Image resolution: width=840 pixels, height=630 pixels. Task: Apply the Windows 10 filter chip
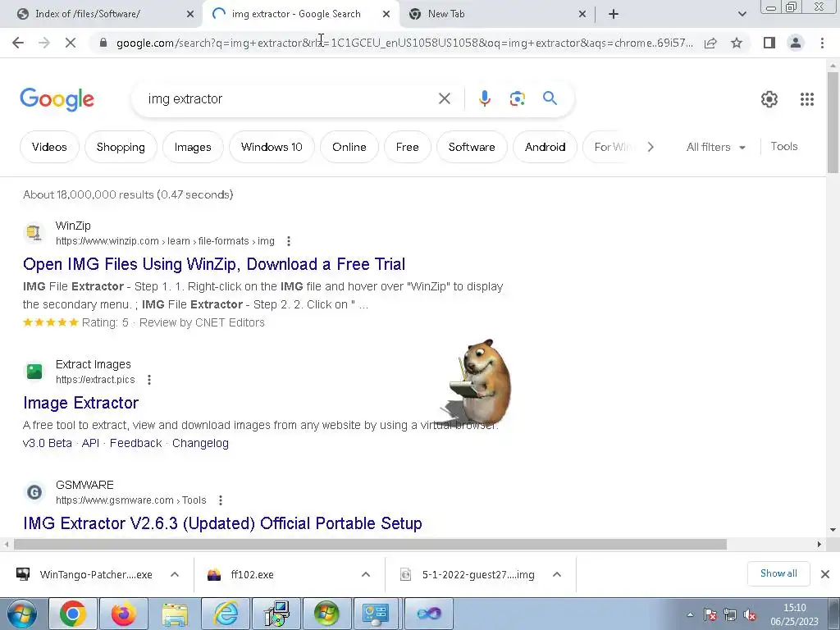(x=272, y=147)
